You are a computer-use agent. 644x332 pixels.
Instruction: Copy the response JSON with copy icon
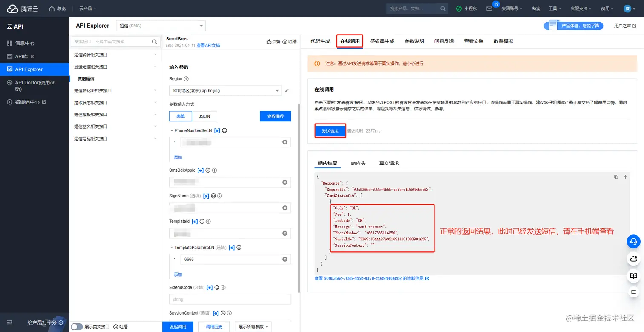(x=616, y=177)
